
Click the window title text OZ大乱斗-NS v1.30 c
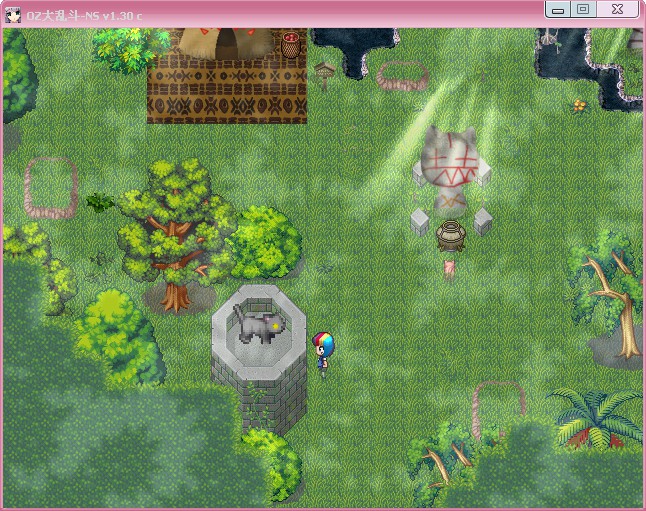84,16
